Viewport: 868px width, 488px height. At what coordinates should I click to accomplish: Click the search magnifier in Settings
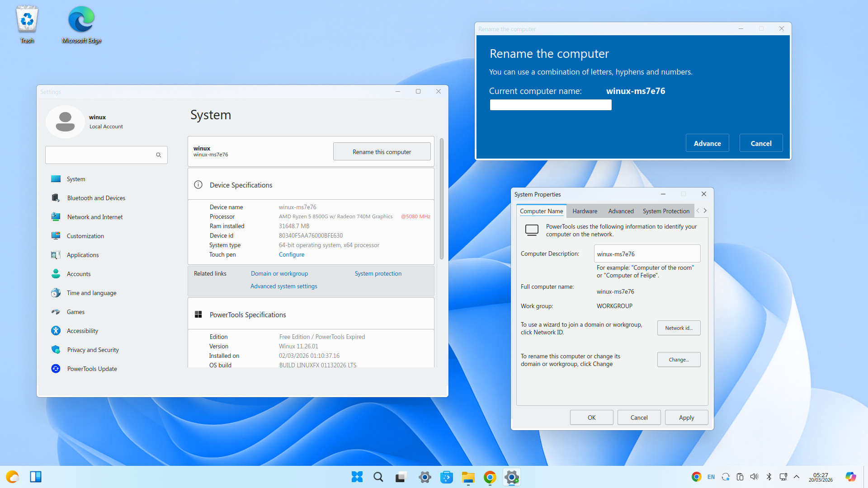[159, 155]
